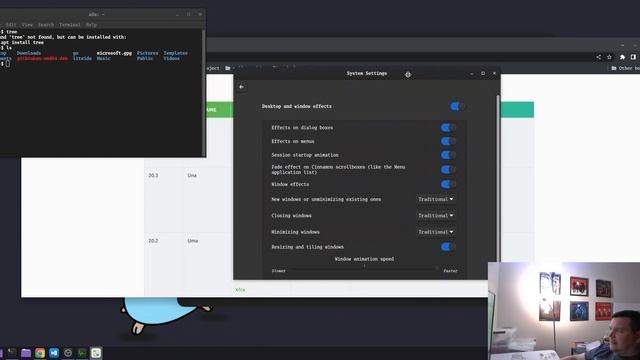Click 'Videos' in terminal listing
Image resolution: width=640 pixels, height=360 pixels.
click(x=171, y=58)
